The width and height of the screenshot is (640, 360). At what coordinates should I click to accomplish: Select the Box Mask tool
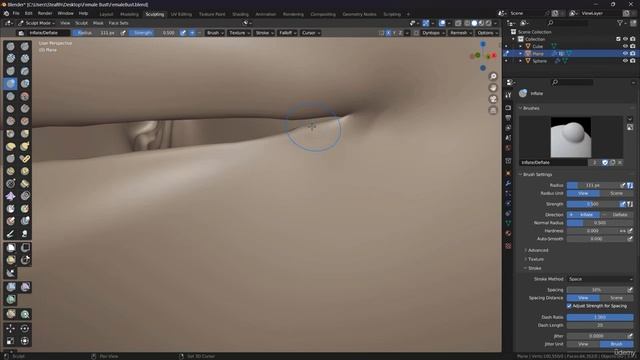coord(11,247)
